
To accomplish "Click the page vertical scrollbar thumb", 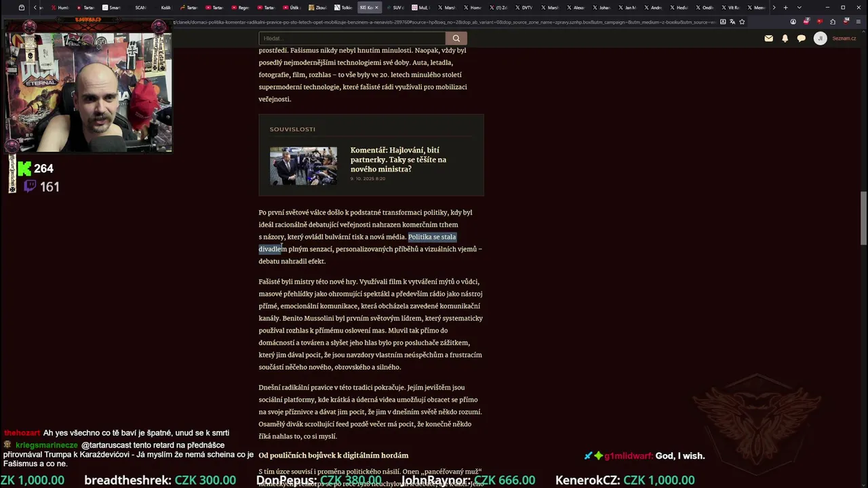I will (x=863, y=218).
